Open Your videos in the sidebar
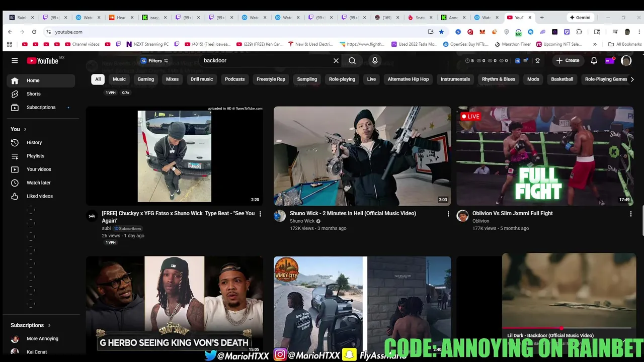Screen dimensions: 644x362 point(41,169)
